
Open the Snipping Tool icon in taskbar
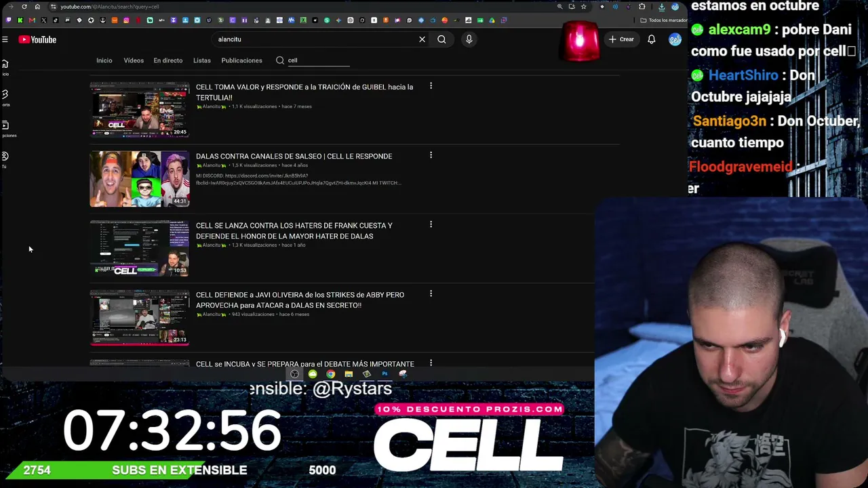pos(403,374)
